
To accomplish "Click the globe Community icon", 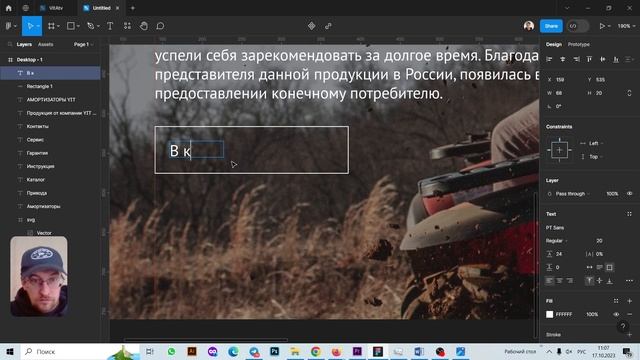I will [x=25, y=8].
